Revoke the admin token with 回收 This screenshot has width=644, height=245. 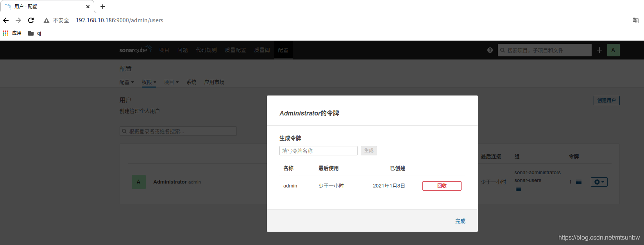[x=442, y=186]
